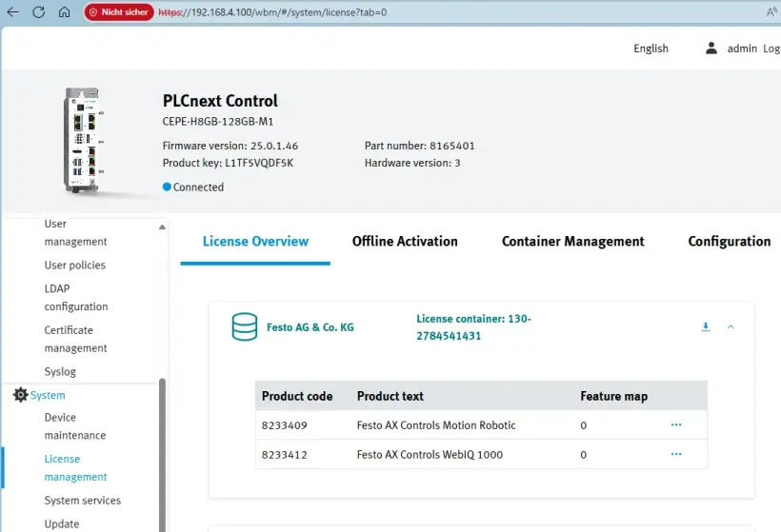
Task: Open Syslog in sidebar
Action: [x=60, y=372]
